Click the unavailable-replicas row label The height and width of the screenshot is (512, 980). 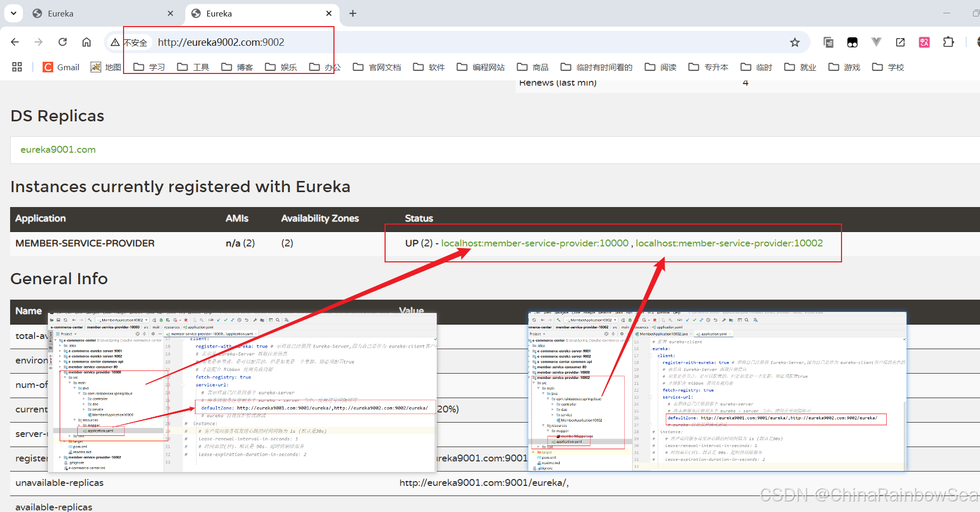(60, 483)
